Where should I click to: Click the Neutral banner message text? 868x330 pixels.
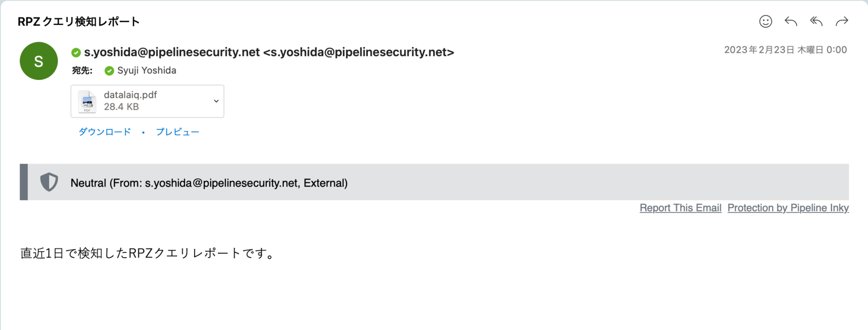tap(209, 183)
